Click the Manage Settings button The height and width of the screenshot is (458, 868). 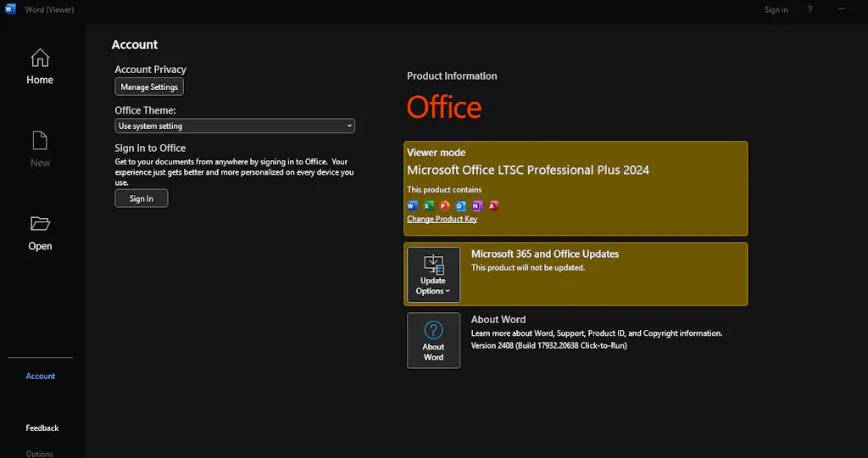(x=149, y=87)
